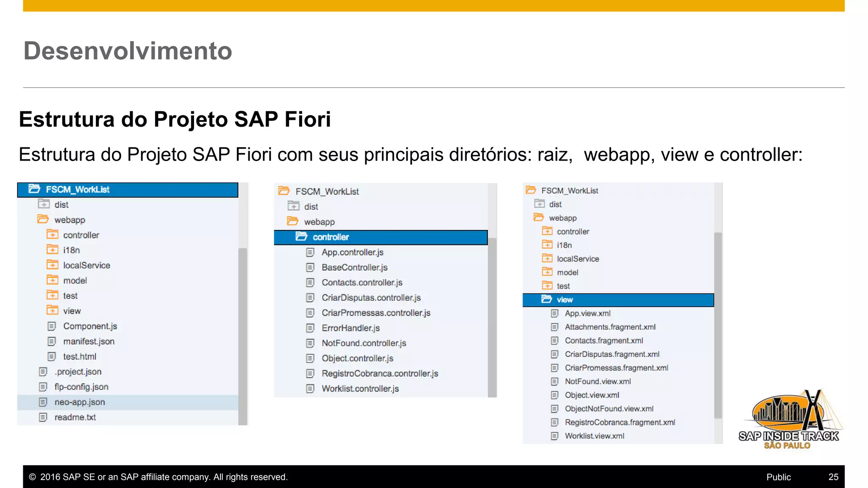Open ObjectNotFound.view.xml file icon
This screenshot has width=868, height=488.
click(x=554, y=409)
